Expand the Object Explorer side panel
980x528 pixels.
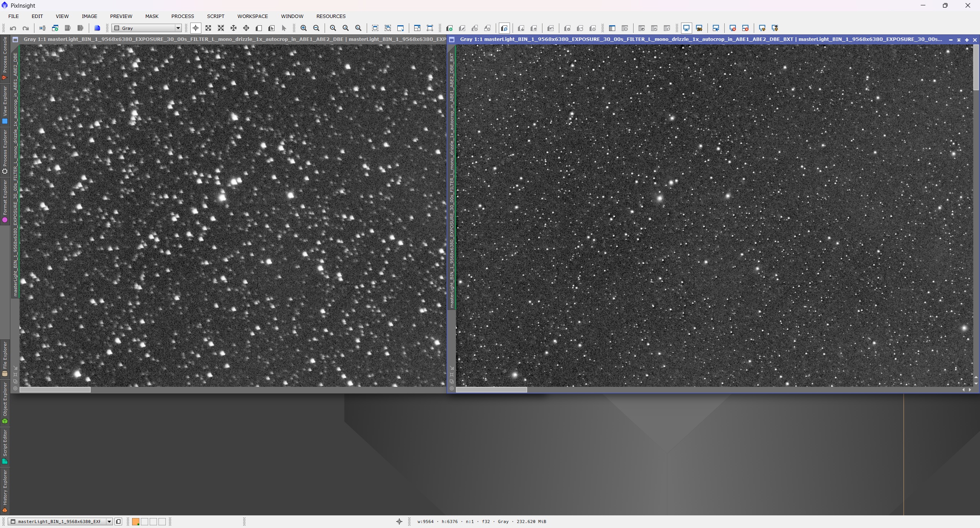5,403
